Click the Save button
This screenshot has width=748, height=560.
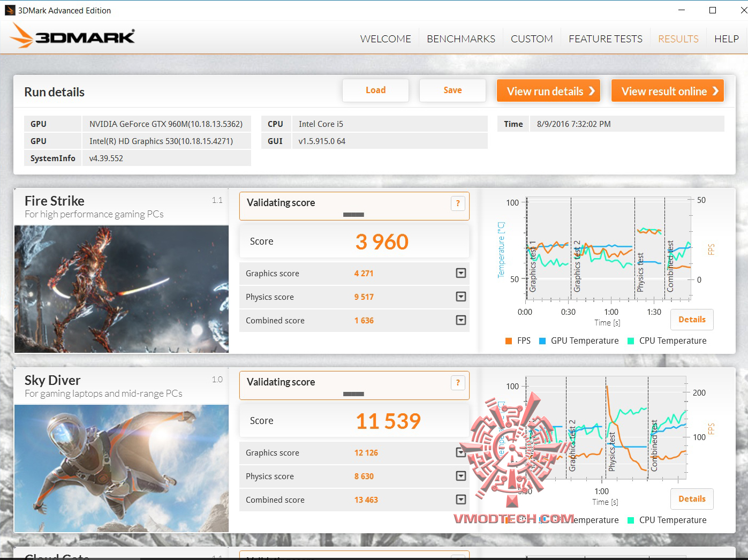[x=452, y=90]
